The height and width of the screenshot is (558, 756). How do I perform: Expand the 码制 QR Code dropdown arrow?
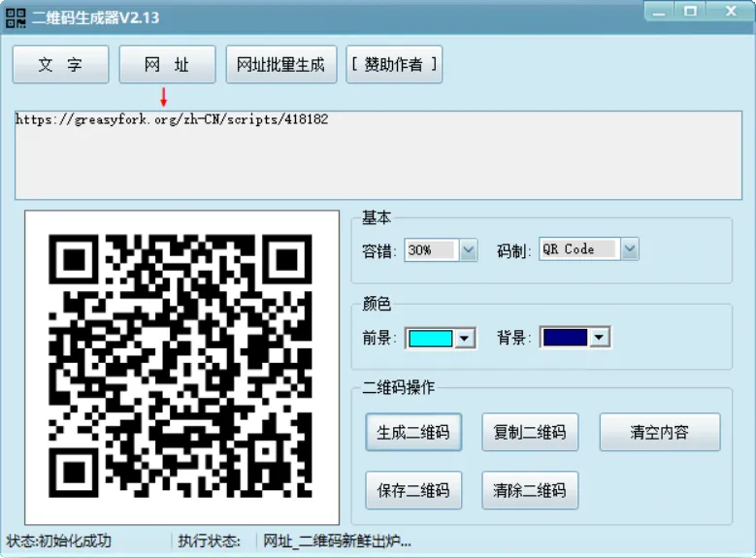pyautogui.click(x=629, y=249)
